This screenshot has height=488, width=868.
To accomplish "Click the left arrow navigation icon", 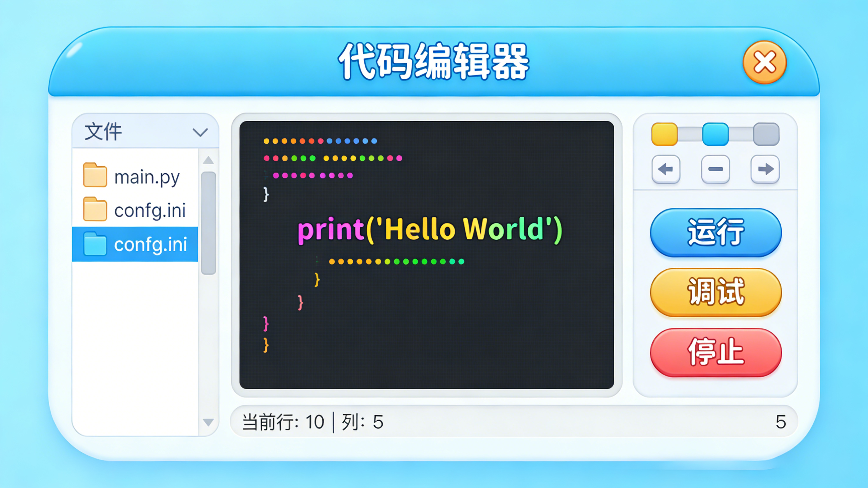I will 666,169.
